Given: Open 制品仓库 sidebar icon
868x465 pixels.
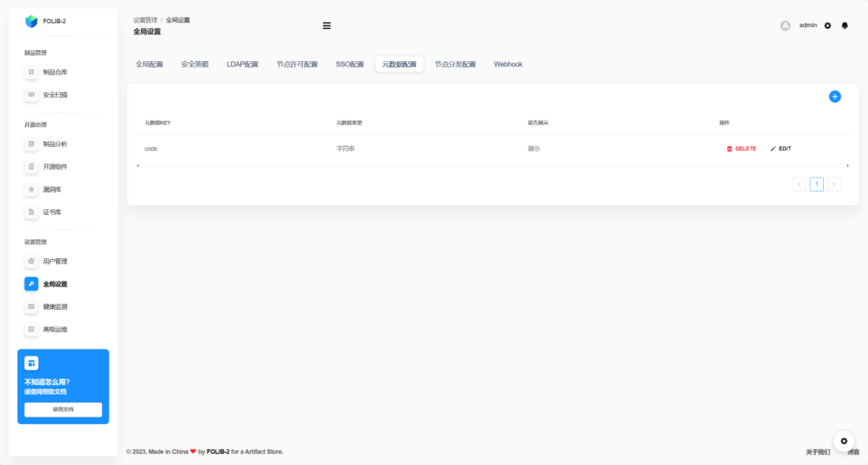Looking at the screenshot, I should (x=31, y=72).
